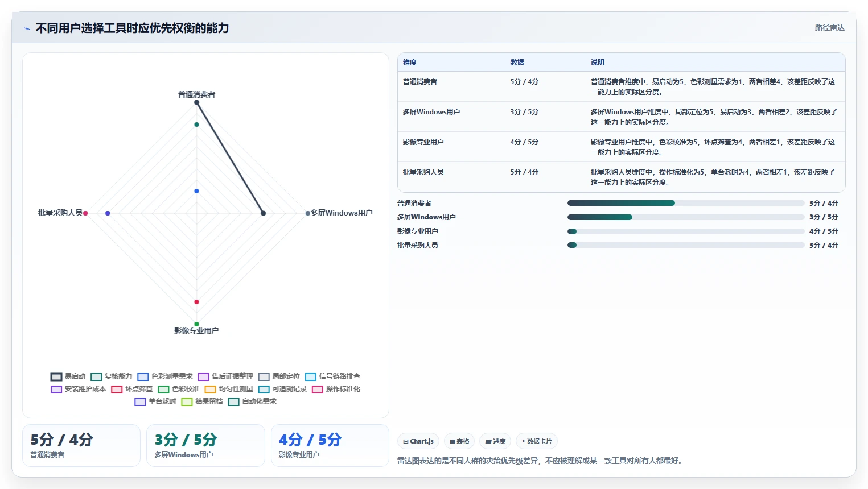The image size is (868, 489).
Task: Hide the 局部定位 legend series
Action: pos(279,376)
